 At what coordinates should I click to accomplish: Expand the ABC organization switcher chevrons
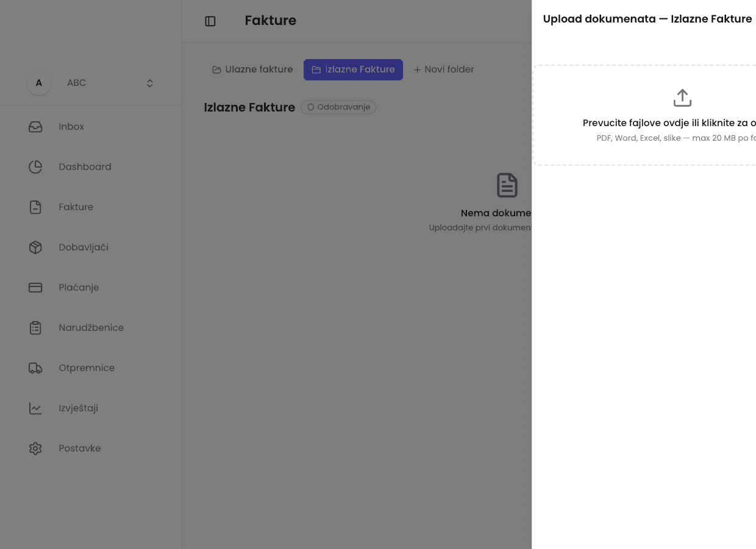(x=150, y=83)
